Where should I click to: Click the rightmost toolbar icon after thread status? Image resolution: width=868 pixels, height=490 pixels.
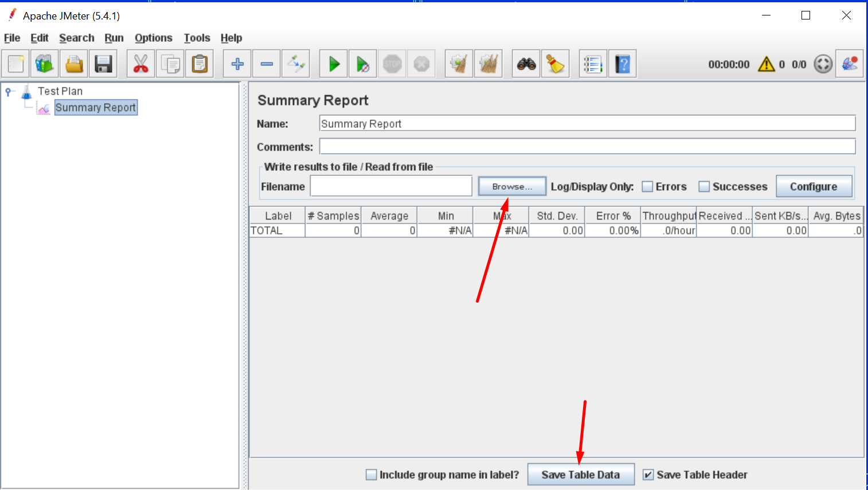point(850,64)
